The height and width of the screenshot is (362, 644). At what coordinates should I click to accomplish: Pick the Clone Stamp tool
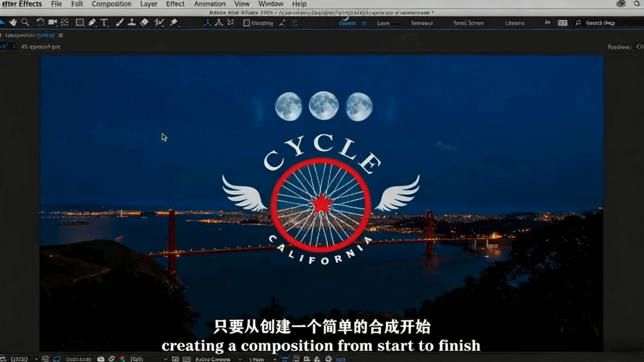(x=131, y=23)
